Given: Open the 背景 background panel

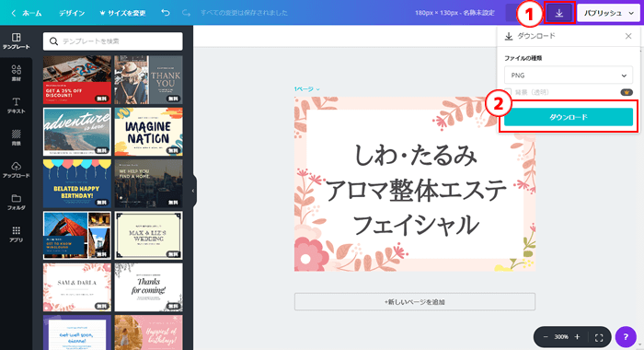Looking at the screenshot, I should [x=16, y=137].
